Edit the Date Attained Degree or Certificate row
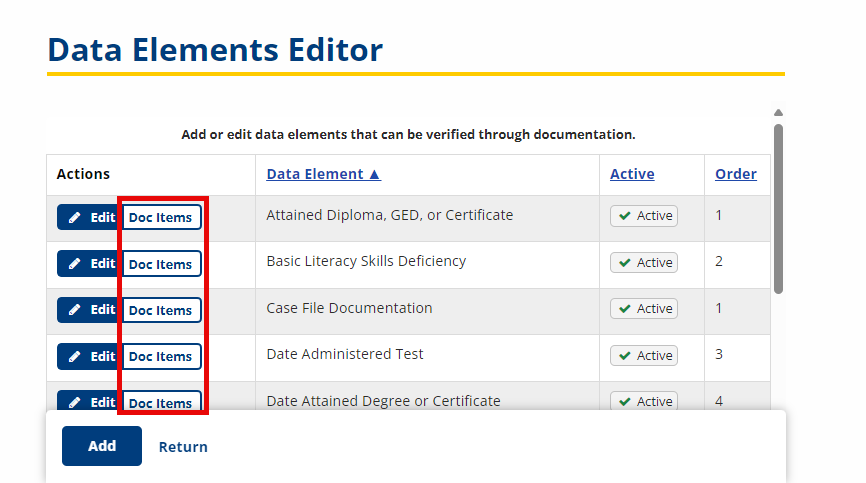This screenshot has width=866, height=483. [88, 400]
